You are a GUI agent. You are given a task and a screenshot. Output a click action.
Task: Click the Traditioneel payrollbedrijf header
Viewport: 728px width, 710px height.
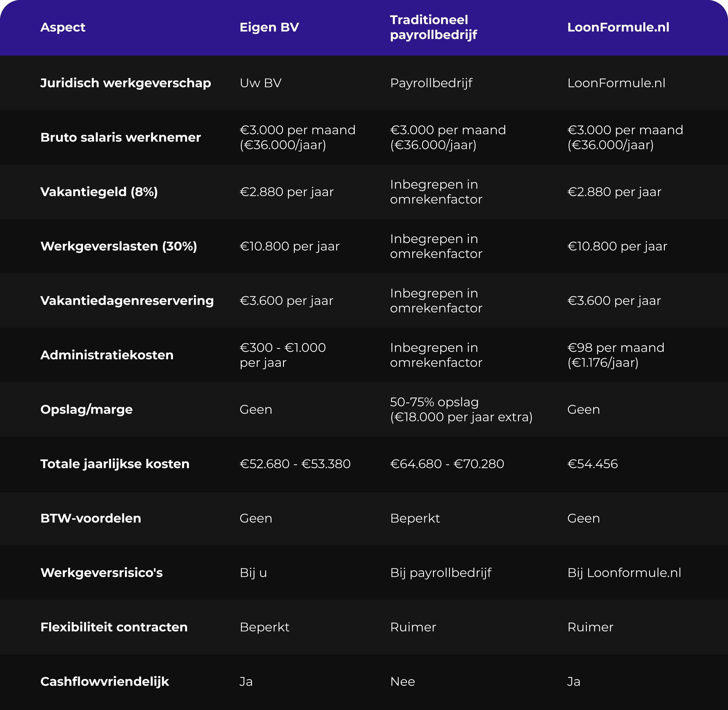click(434, 27)
